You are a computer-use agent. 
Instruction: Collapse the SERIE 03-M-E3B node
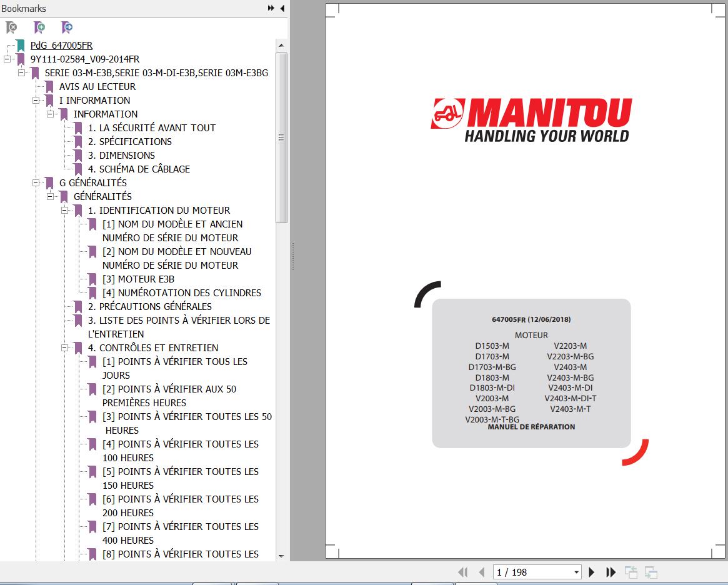(21, 73)
